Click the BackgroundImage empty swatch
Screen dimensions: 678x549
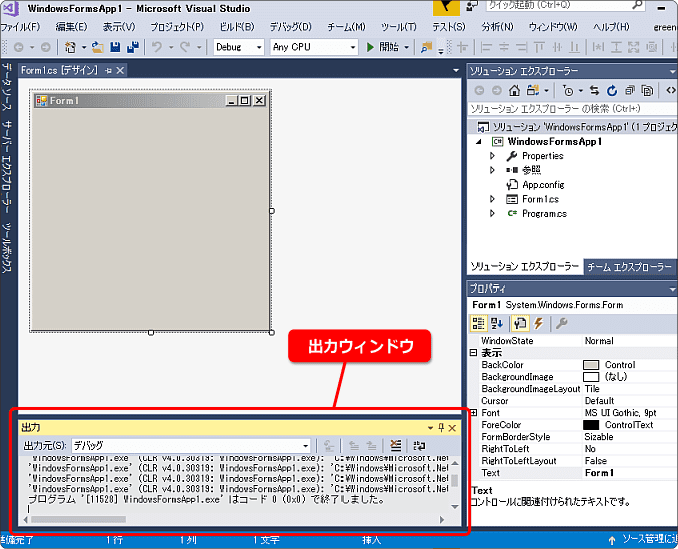[x=591, y=377]
